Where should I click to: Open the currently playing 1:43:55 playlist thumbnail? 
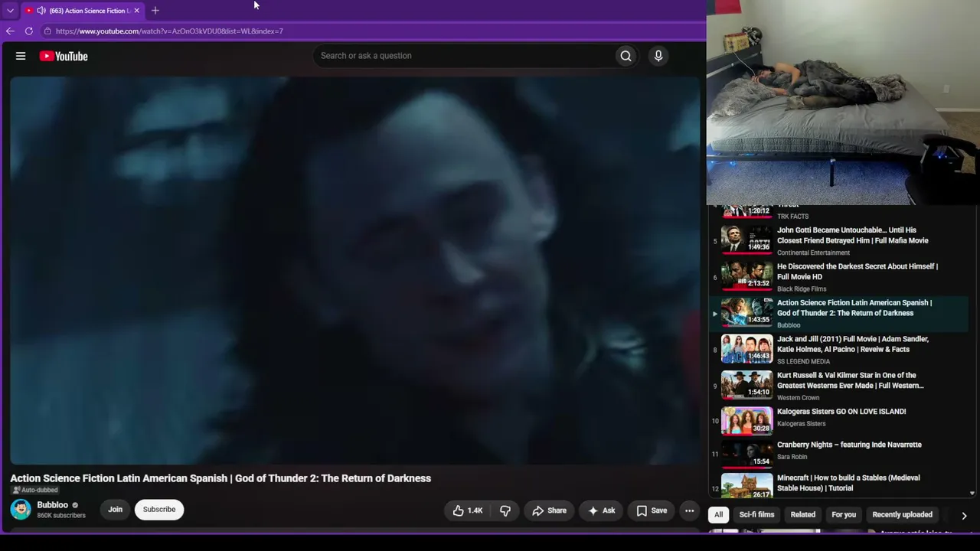pos(746,311)
